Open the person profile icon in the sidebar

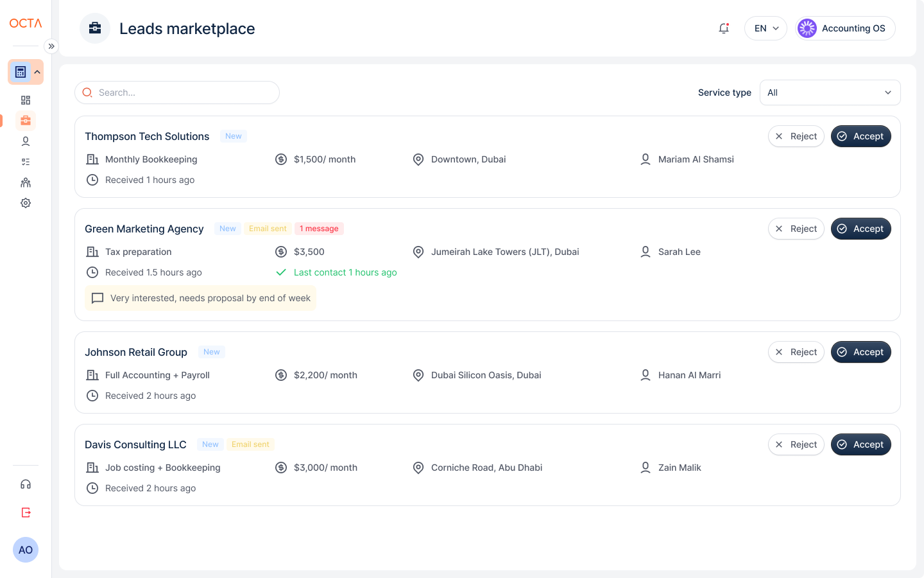(x=26, y=141)
